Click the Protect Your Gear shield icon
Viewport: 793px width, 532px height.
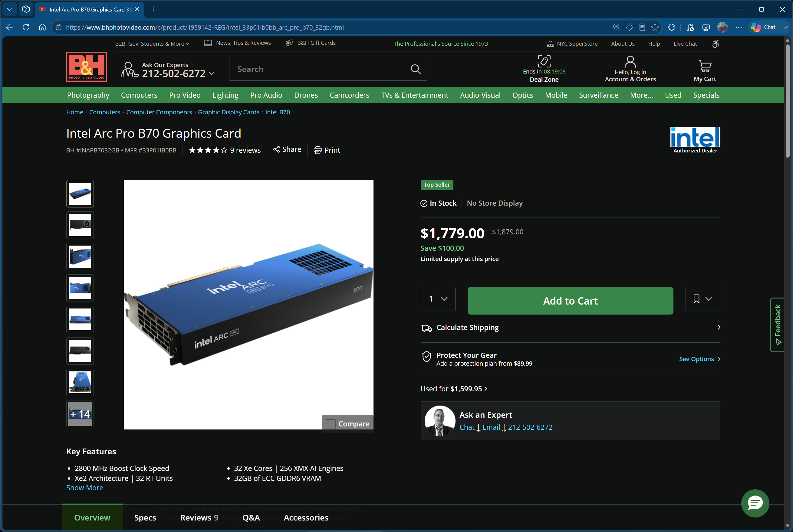point(426,357)
